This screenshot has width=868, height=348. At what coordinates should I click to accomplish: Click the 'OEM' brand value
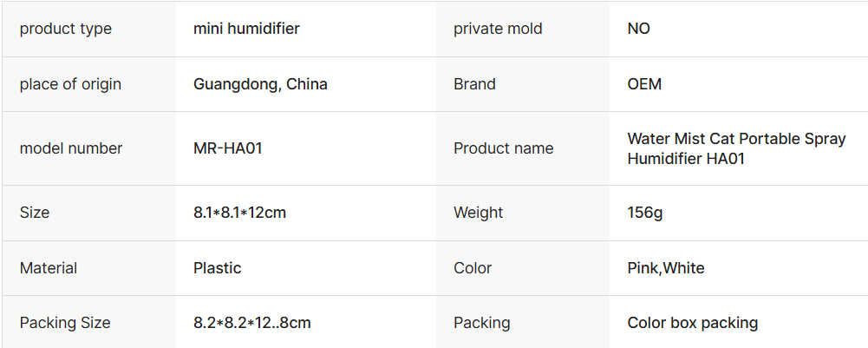click(x=644, y=84)
